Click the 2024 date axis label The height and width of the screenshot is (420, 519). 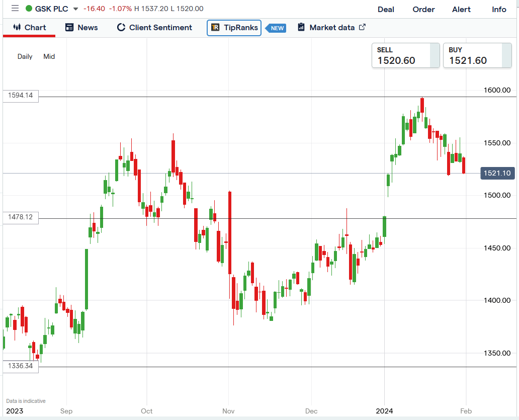point(384,411)
